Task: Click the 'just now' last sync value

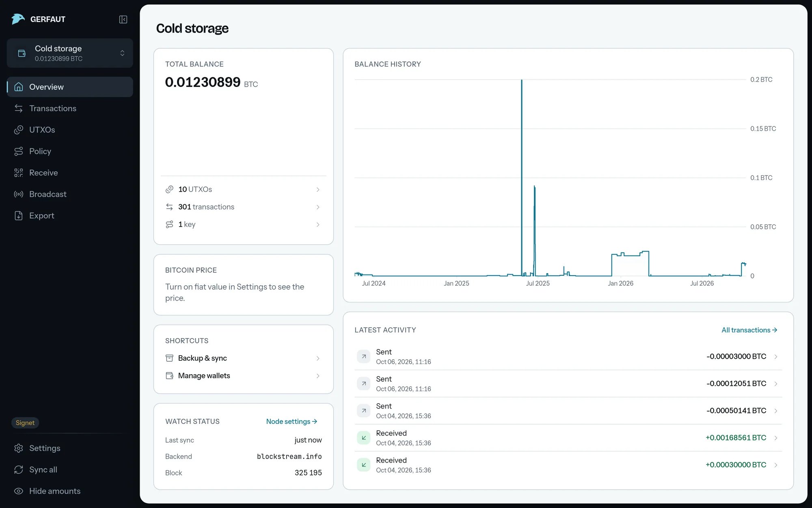Action: coord(308,440)
